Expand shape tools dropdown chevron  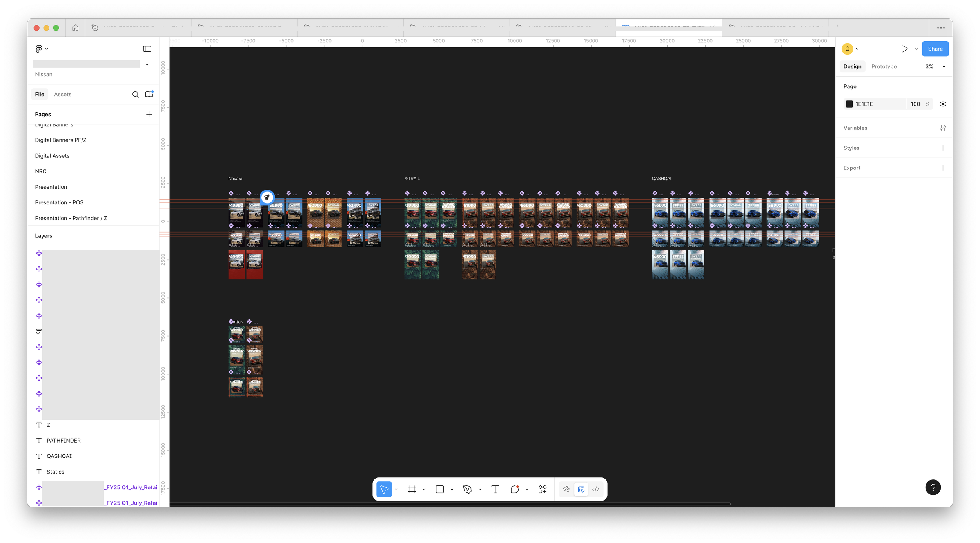[x=452, y=490]
